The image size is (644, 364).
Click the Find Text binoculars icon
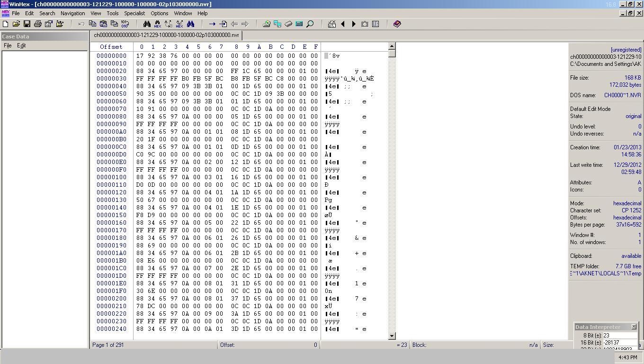[x=147, y=24]
